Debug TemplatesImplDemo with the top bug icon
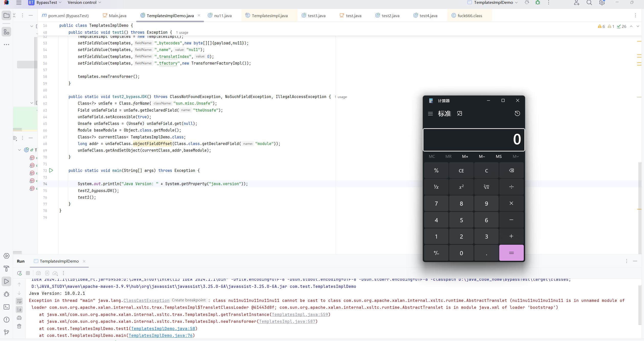The width and height of the screenshot is (644, 341). 538,3
